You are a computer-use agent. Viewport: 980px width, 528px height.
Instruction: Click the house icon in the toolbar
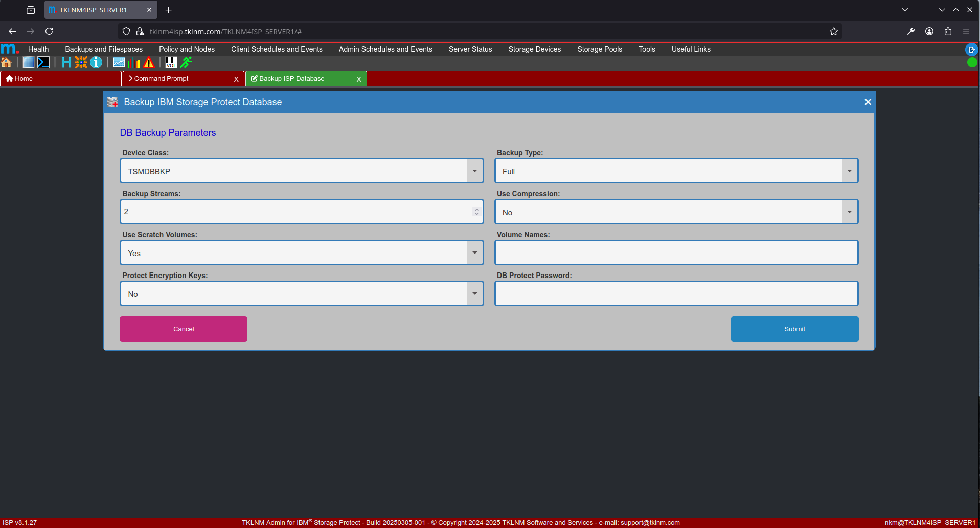pyautogui.click(x=7, y=62)
